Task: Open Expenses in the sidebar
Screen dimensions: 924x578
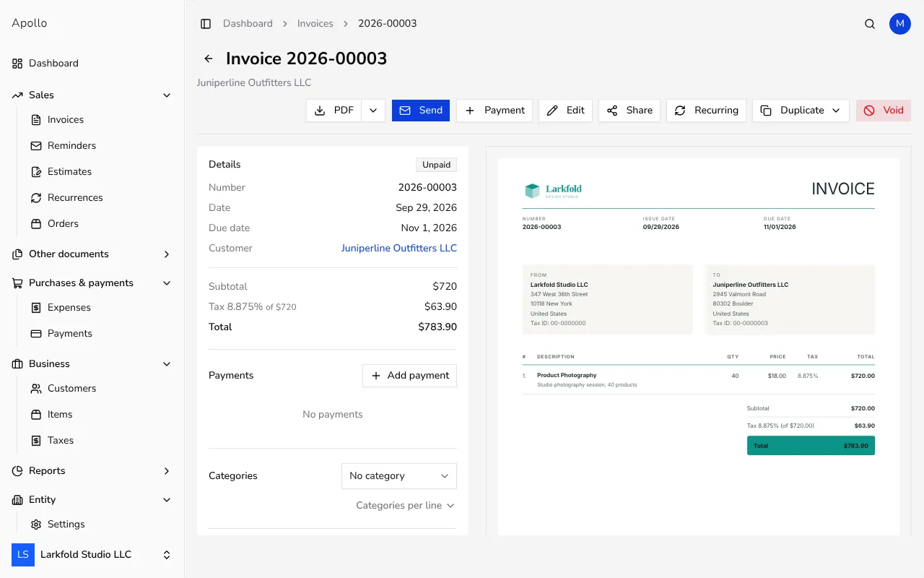Action: [x=101, y=308]
